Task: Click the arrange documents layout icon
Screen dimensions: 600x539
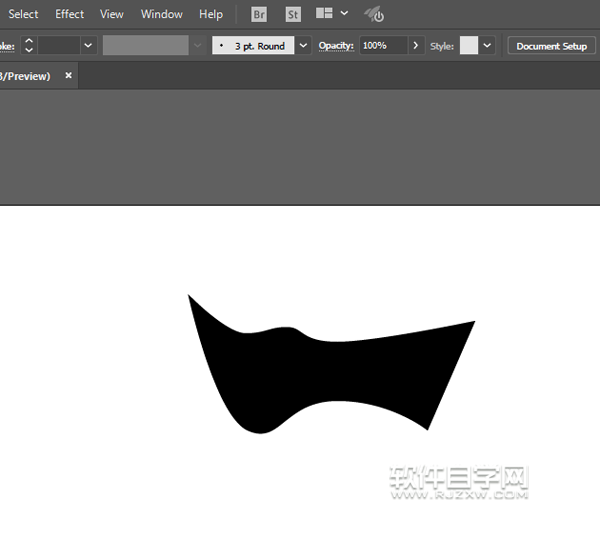Action: tap(324, 14)
